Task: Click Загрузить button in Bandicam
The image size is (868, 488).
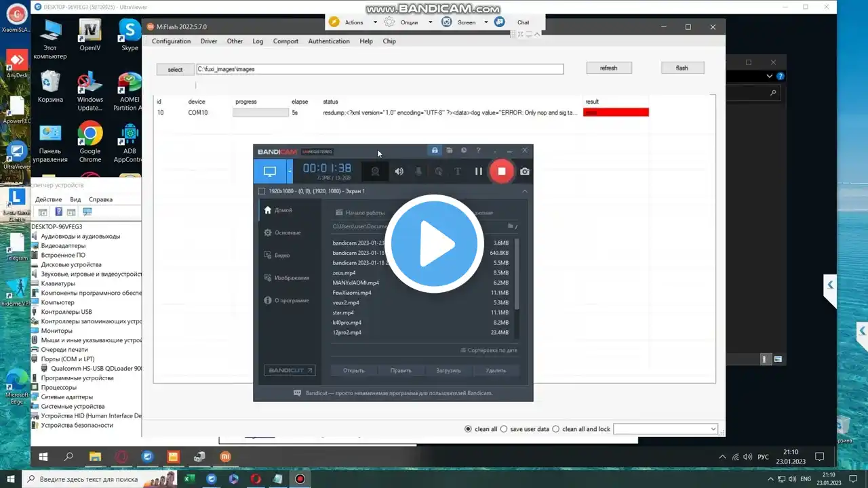Action: pyautogui.click(x=448, y=371)
